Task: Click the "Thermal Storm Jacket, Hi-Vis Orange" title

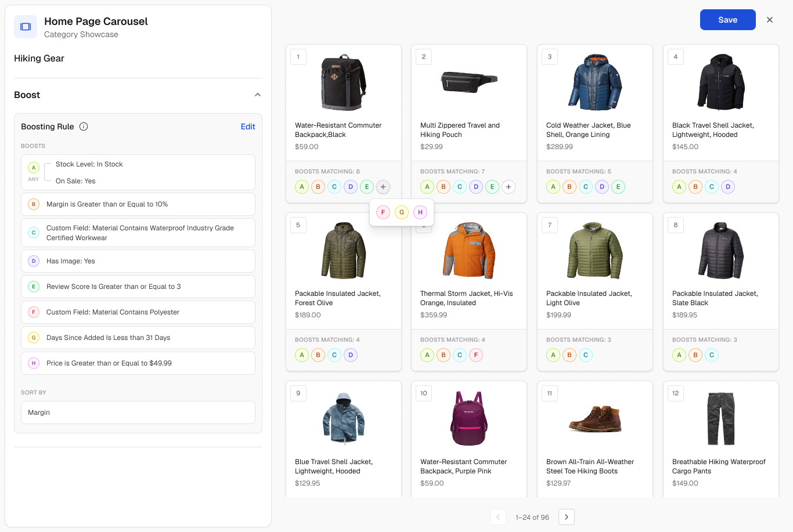Action: pos(467,298)
